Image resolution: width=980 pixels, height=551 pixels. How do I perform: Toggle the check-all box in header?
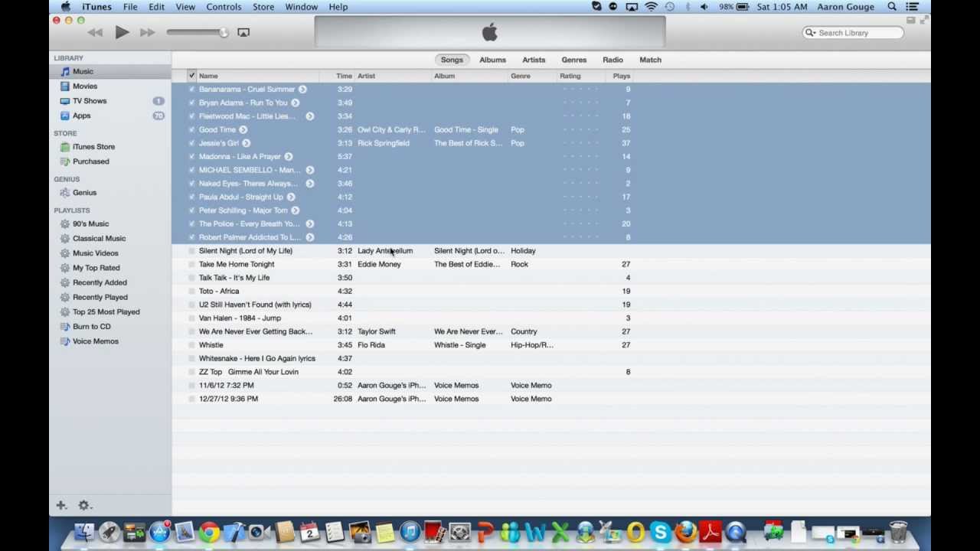pos(191,76)
